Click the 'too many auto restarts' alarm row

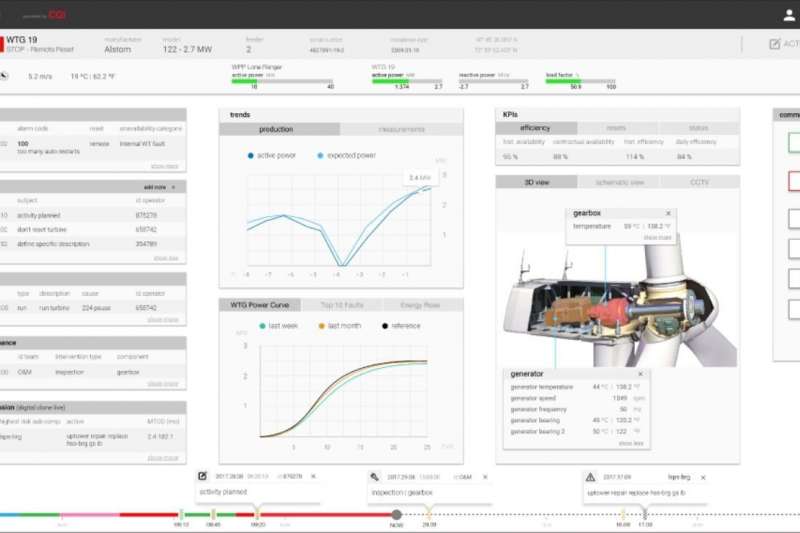pyautogui.click(x=93, y=147)
